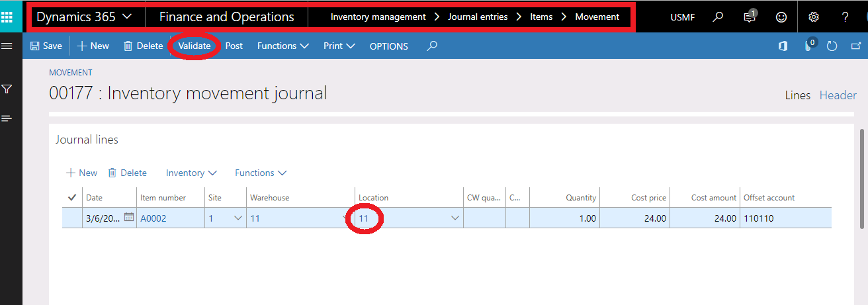Click the search icon in action bar
The image size is (868, 305).
tap(432, 46)
